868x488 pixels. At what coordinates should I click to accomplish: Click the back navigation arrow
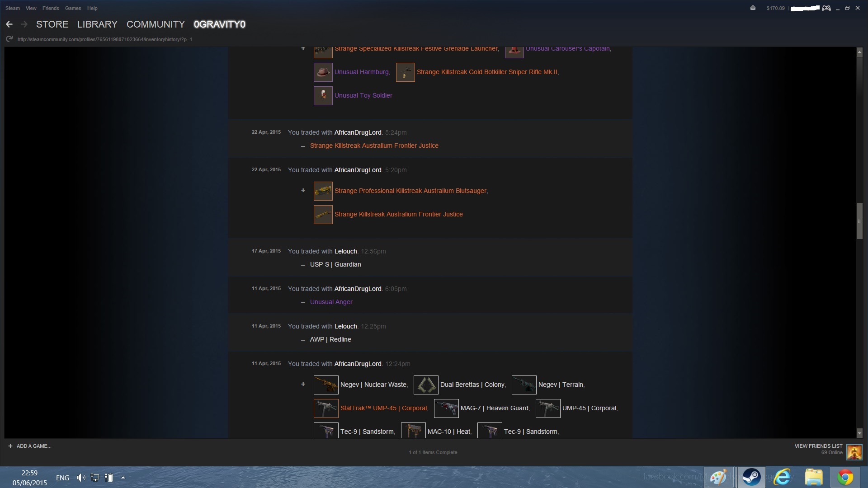click(x=9, y=24)
